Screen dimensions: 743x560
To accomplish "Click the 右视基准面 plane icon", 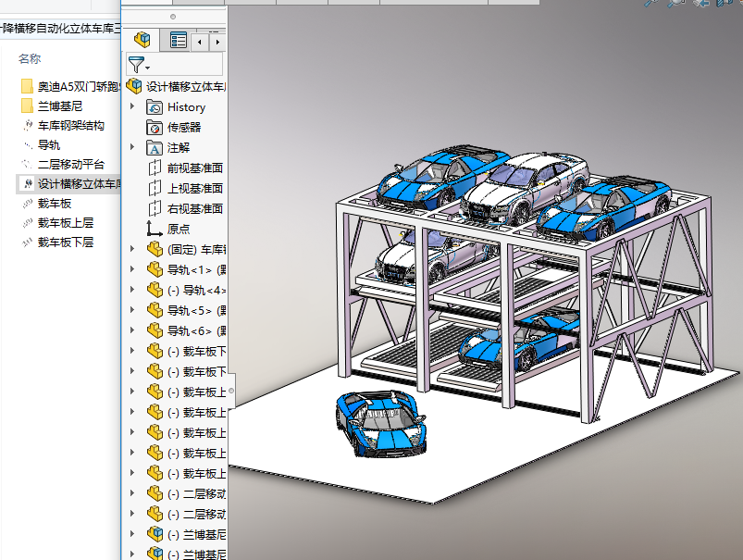I will pyautogui.click(x=155, y=208).
